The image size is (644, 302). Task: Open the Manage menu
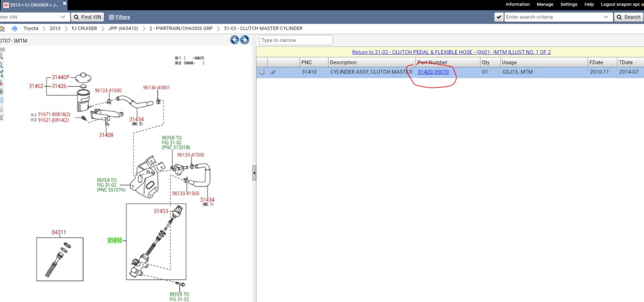coord(545,4)
